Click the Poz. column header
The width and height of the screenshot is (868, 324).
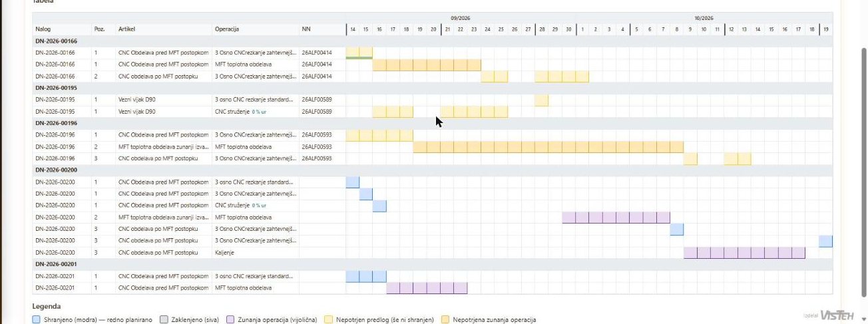pos(99,29)
